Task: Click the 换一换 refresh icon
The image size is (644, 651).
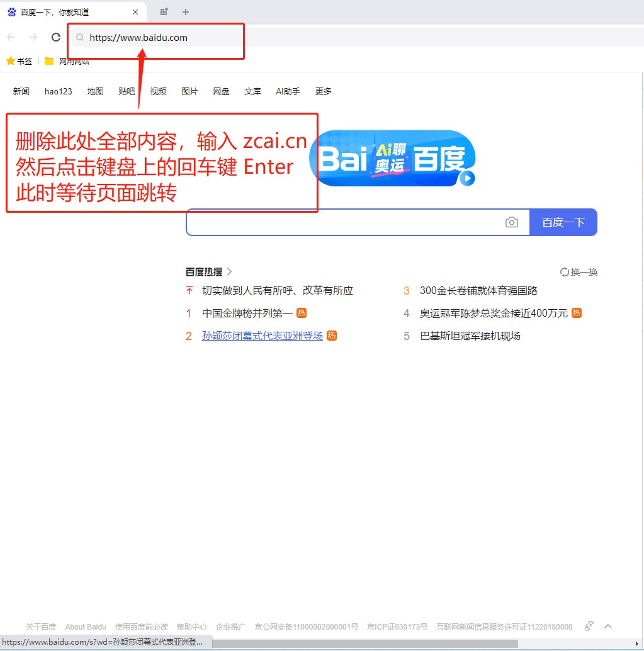Action: point(565,272)
